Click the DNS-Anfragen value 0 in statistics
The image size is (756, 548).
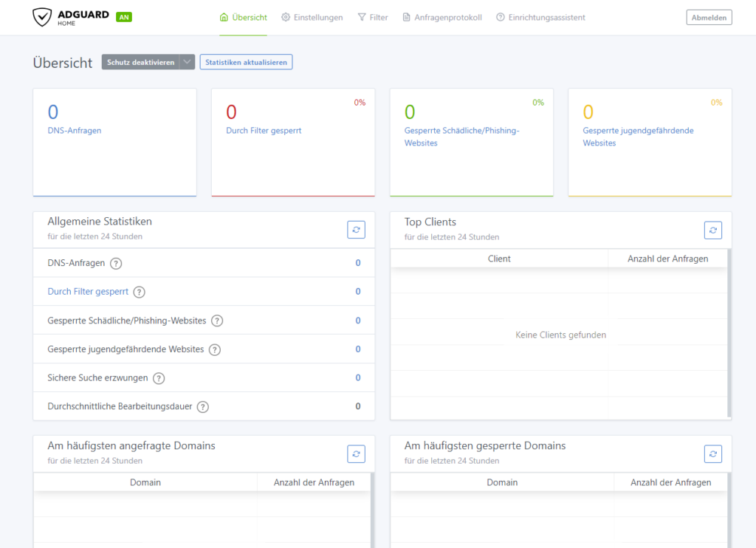pos(358,263)
